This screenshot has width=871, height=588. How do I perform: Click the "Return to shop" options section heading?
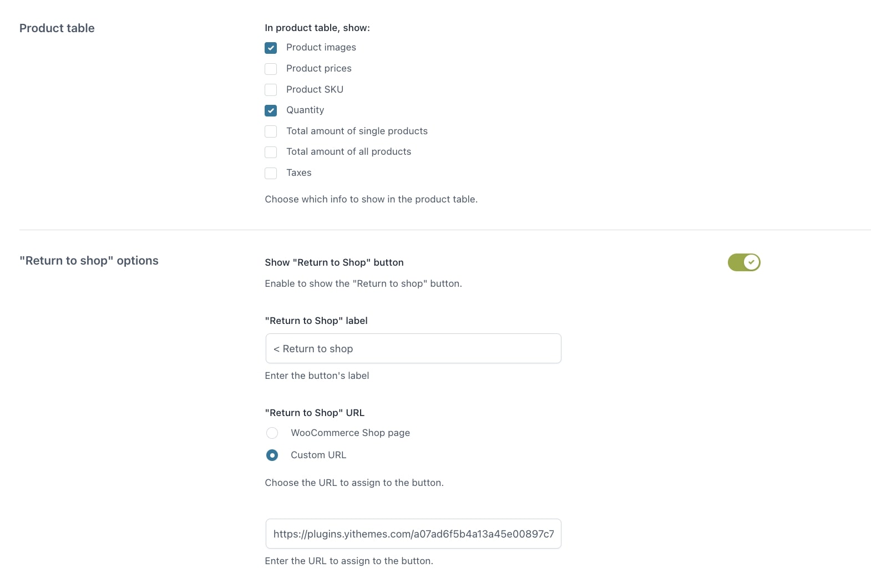coord(89,261)
